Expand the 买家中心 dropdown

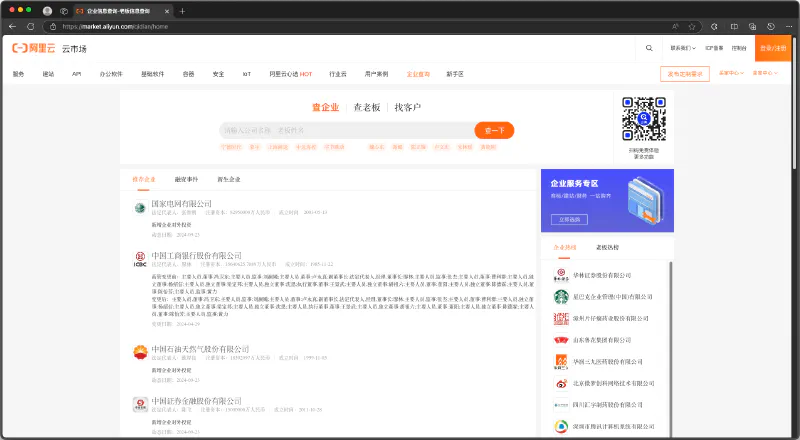731,73
